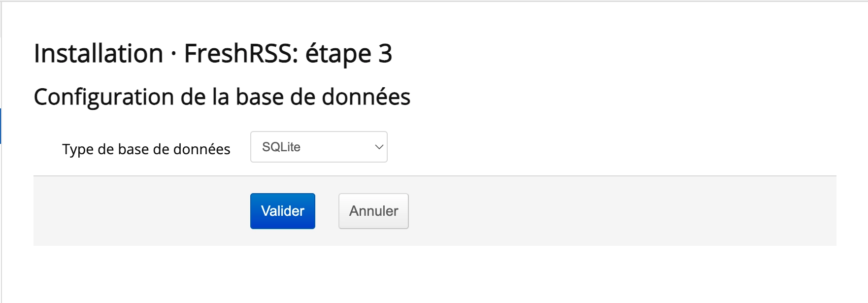Click the chevron arrow in the database select
The width and height of the screenshot is (868, 303).
click(x=379, y=147)
